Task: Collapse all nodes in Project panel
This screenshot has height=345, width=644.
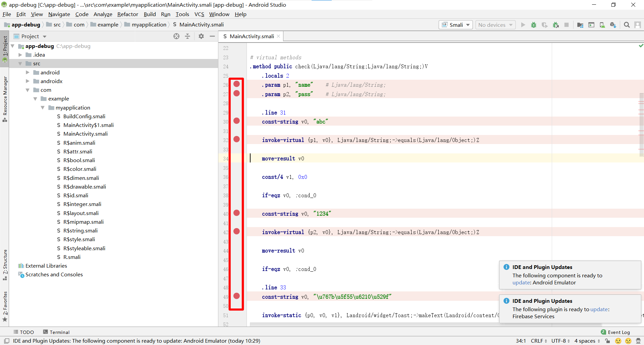Action: 187,36
